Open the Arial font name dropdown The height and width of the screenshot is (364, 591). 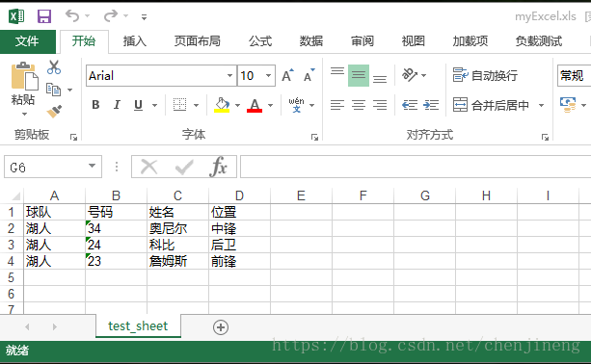(x=229, y=76)
